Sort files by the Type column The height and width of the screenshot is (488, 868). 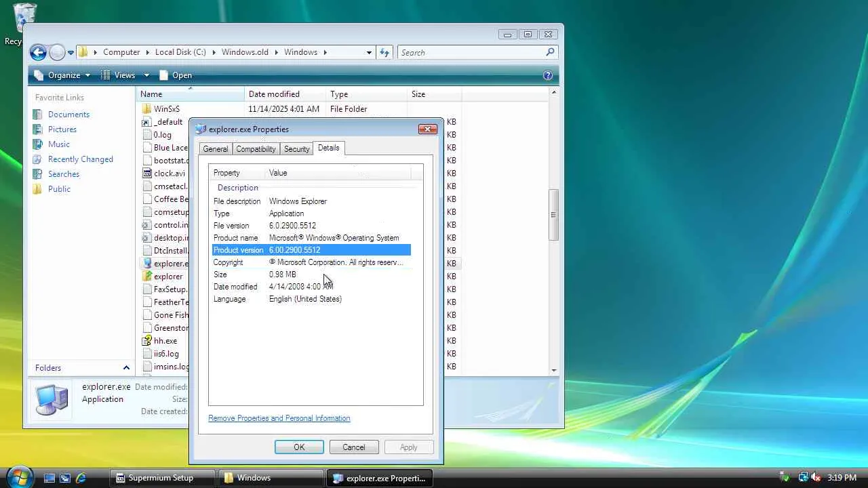click(x=366, y=94)
